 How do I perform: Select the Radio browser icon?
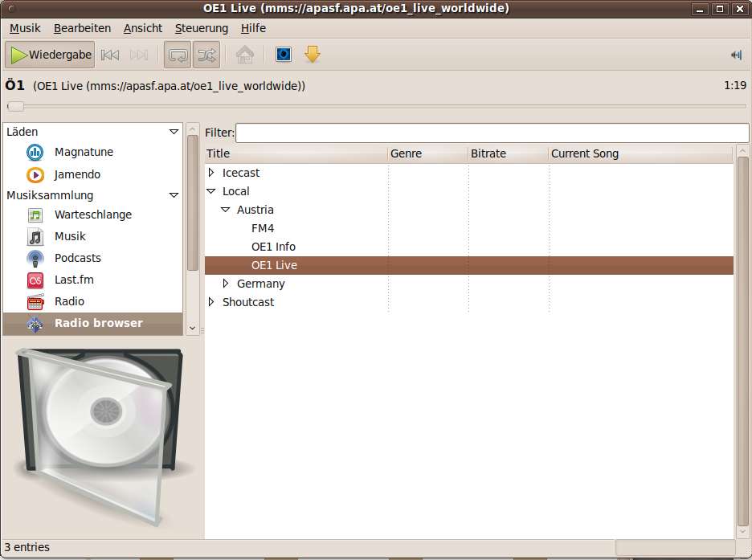[x=35, y=324]
